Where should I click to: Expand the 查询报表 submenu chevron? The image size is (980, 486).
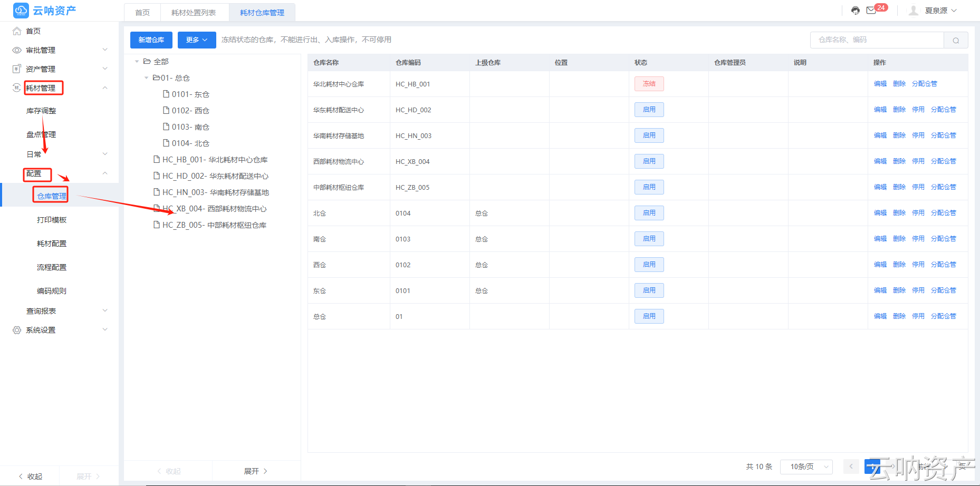(105, 311)
